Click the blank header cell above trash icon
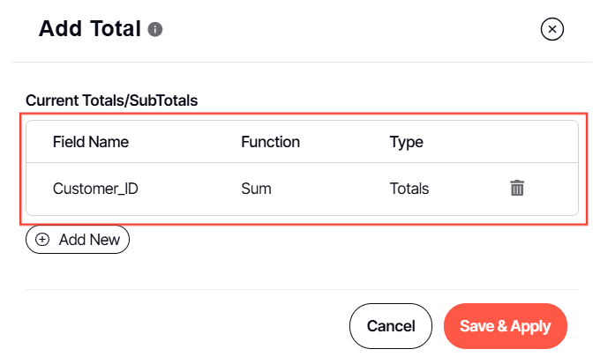Viewport: 615px width, 364px height. click(x=517, y=142)
